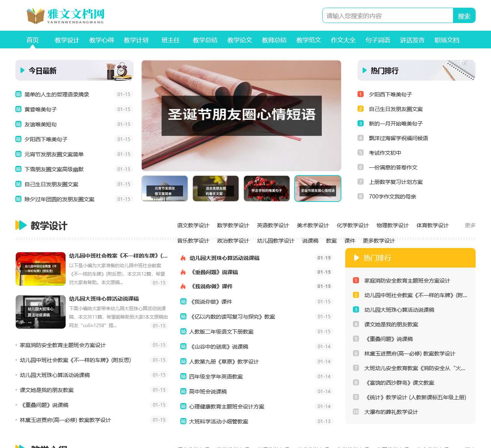The height and width of the screenshot is (448, 491).
Task: Click into the search input field
Action: click(x=387, y=16)
